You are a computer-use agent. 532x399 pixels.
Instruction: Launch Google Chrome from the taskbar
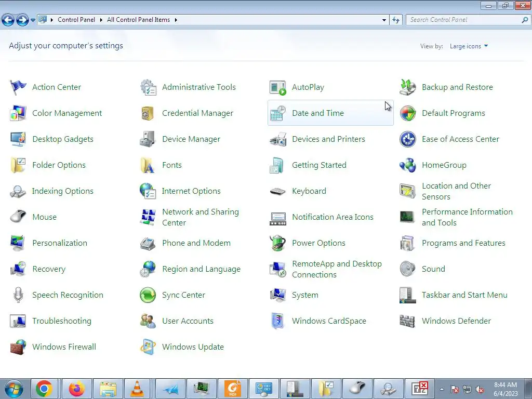(44, 389)
